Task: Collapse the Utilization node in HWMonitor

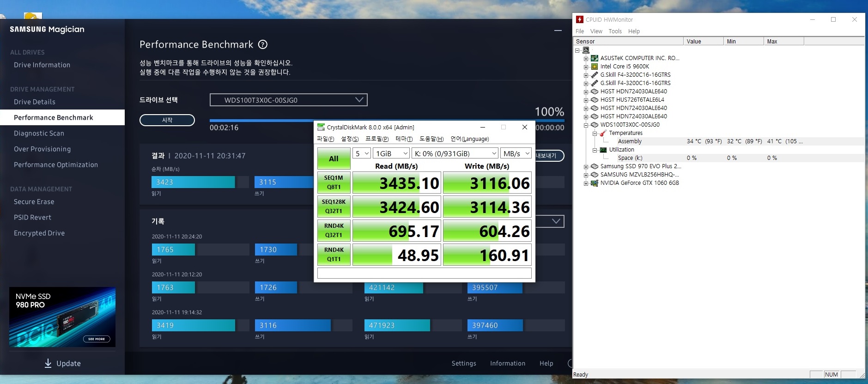Action: tap(595, 150)
